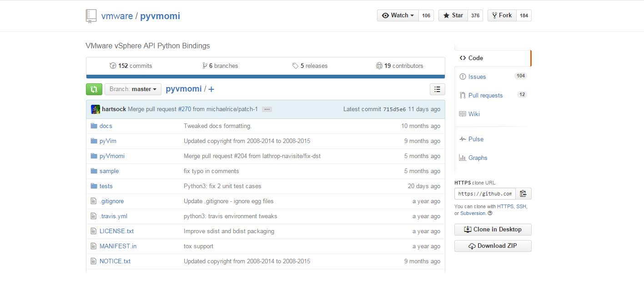Switch clone URL to HTTPS link
Viewport: 644px width, 287px height.
click(x=506, y=206)
